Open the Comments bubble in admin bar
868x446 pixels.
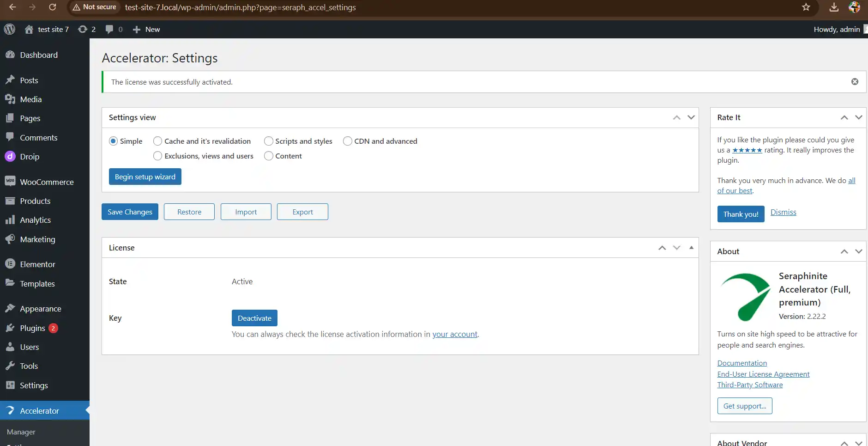click(108, 29)
